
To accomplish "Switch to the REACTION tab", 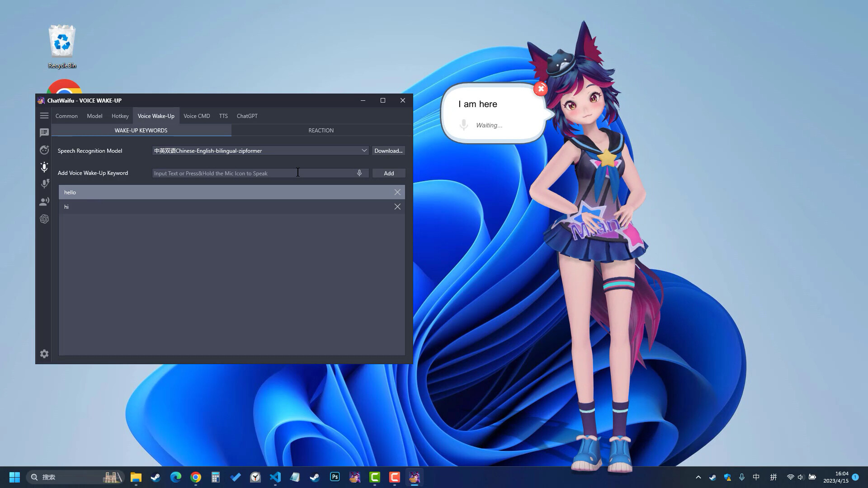I will click(x=321, y=130).
